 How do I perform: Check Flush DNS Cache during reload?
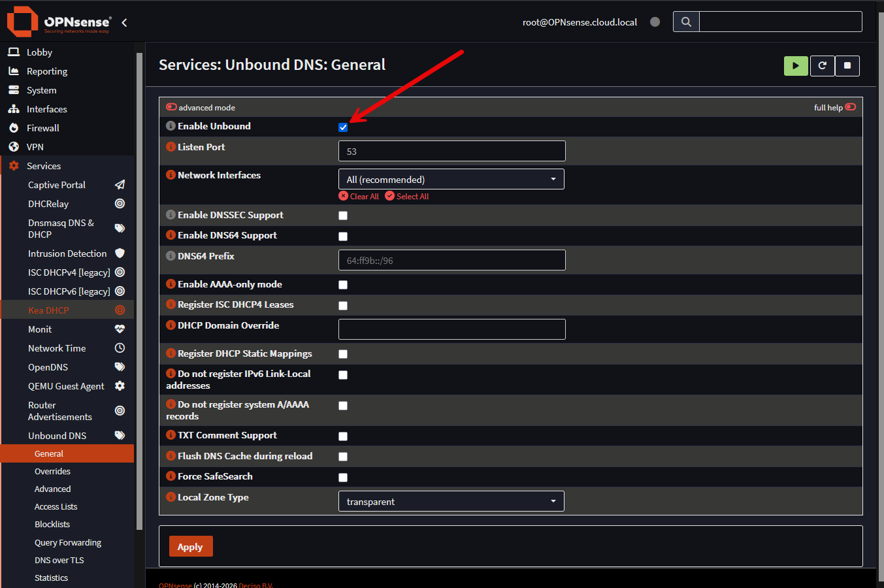pyautogui.click(x=343, y=457)
